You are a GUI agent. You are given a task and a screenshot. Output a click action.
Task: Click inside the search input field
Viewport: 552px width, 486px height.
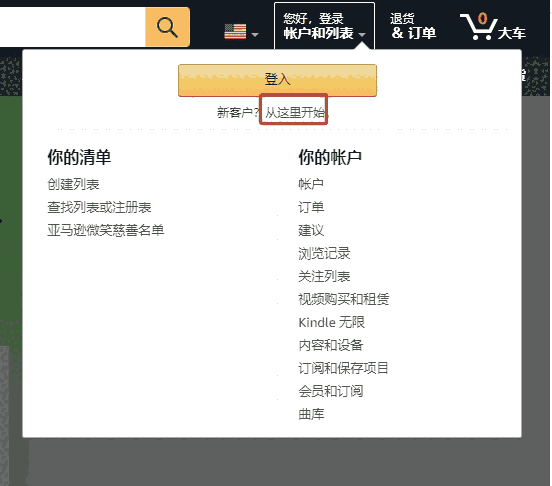tap(73, 27)
